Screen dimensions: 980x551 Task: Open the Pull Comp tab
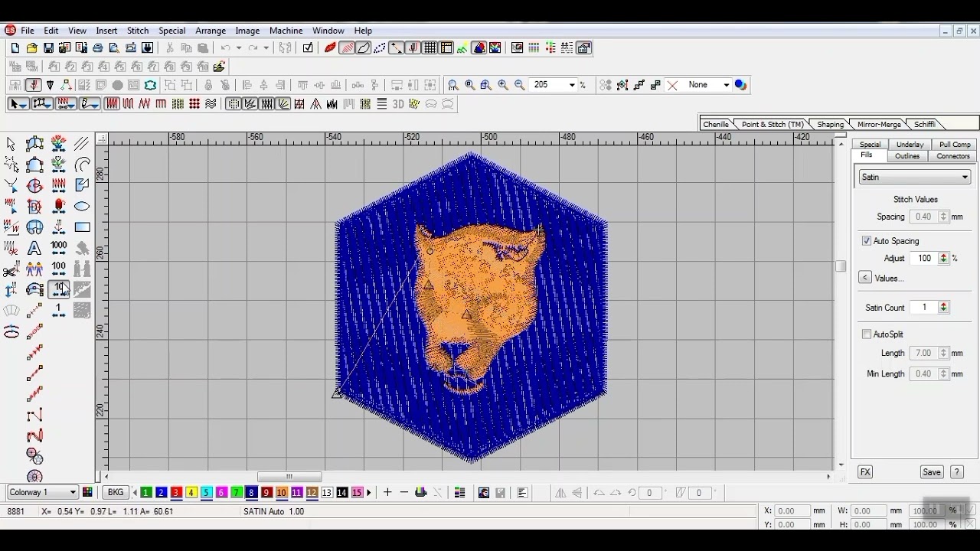955,144
